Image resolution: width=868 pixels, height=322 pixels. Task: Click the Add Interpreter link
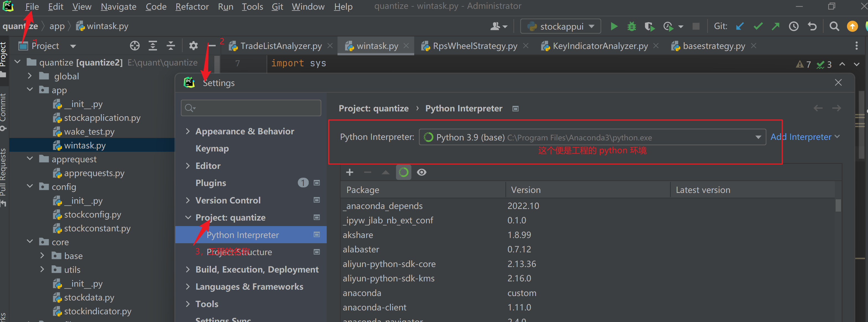pyautogui.click(x=801, y=137)
